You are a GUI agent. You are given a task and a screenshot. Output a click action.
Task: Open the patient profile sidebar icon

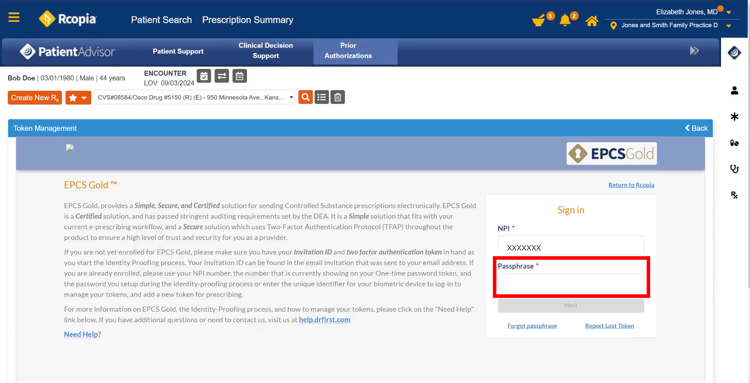coord(734,91)
